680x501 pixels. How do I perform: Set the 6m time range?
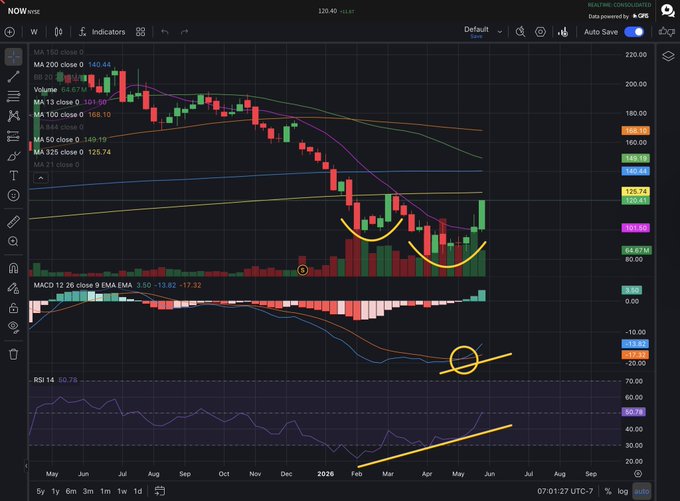71,491
